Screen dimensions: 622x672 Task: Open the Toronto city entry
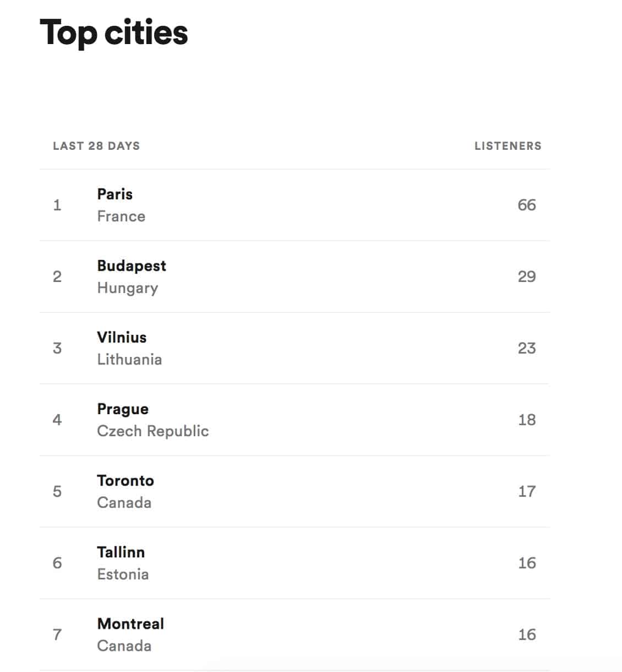(x=126, y=480)
